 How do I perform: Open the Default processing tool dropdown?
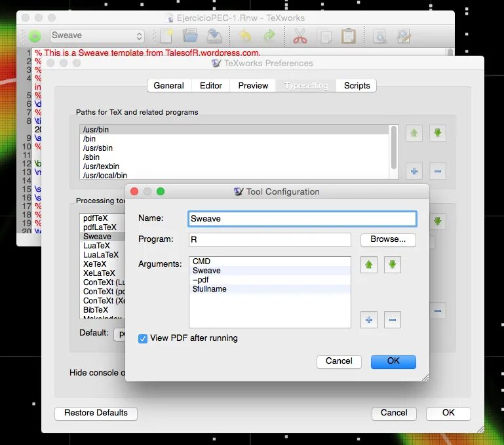click(120, 334)
